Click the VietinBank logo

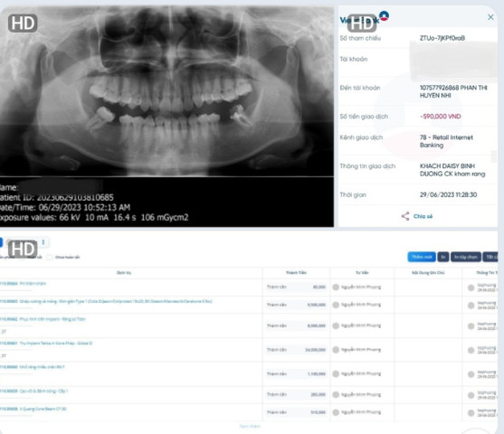click(365, 18)
